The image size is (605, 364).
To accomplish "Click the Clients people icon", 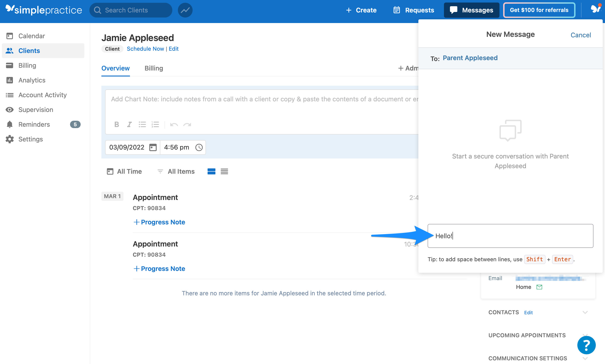I will [x=10, y=50].
